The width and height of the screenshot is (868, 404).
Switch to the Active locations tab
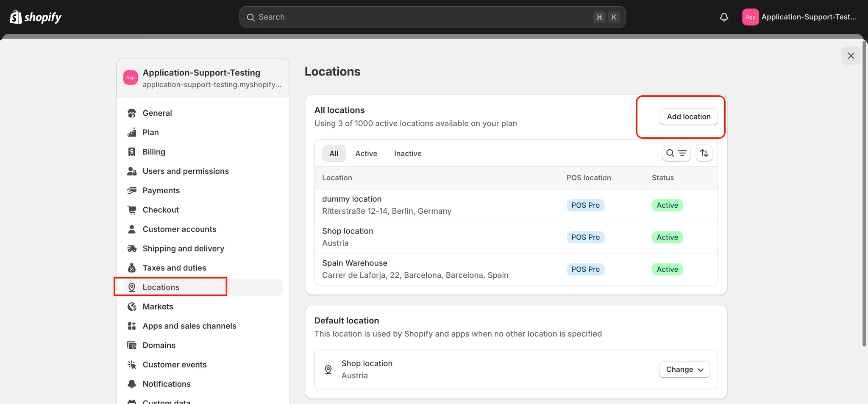pyautogui.click(x=366, y=153)
